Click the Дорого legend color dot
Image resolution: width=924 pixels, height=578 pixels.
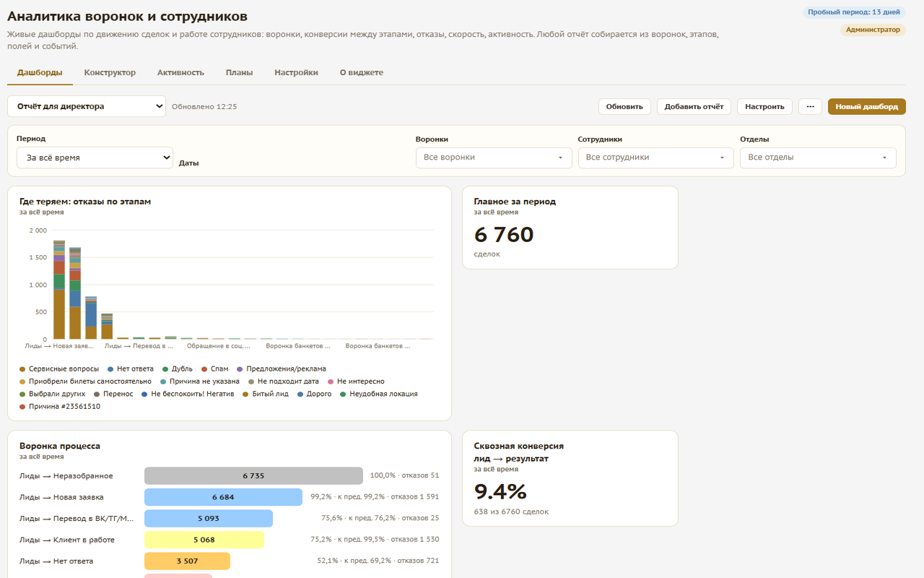300,394
